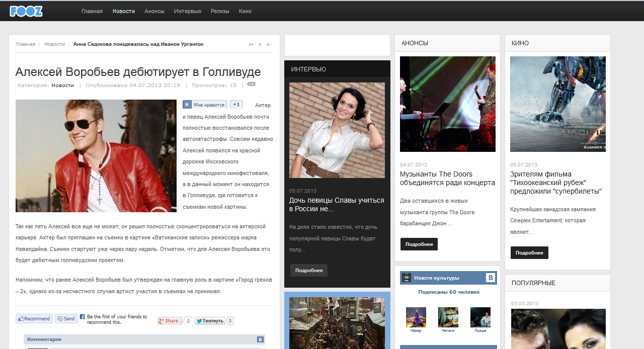644x349 pixels.
Task: Click the VK logo in Комментарии header
Action: [x=260, y=339]
